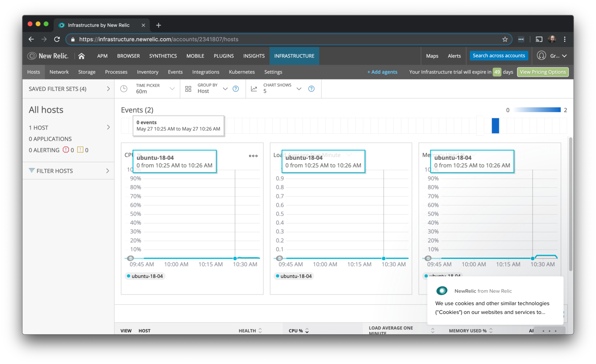Switch to the Kubernetes tab
This screenshot has width=596, height=364.
tap(242, 72)
